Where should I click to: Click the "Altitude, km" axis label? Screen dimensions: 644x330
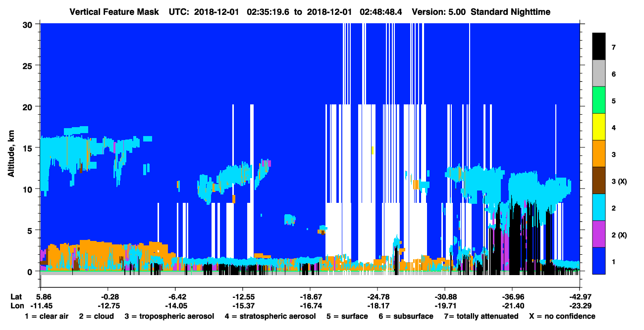coord(11,155)
